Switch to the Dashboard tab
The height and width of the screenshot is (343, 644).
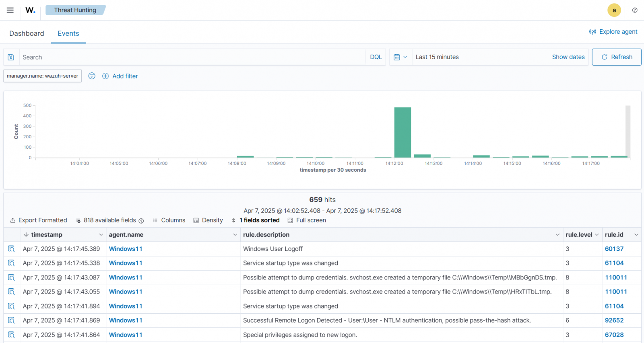click(27, 33)
